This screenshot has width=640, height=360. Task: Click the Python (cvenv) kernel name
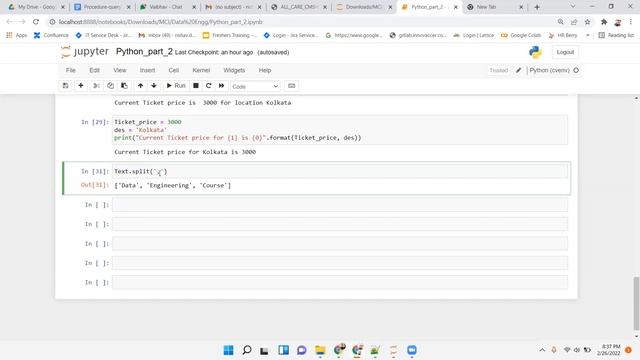[549, 70]
